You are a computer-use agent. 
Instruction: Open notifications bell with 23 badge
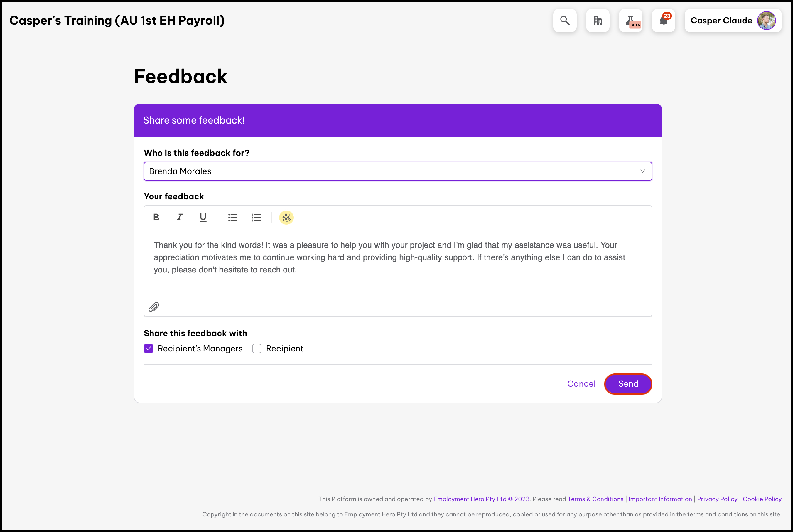pos(664,21)
